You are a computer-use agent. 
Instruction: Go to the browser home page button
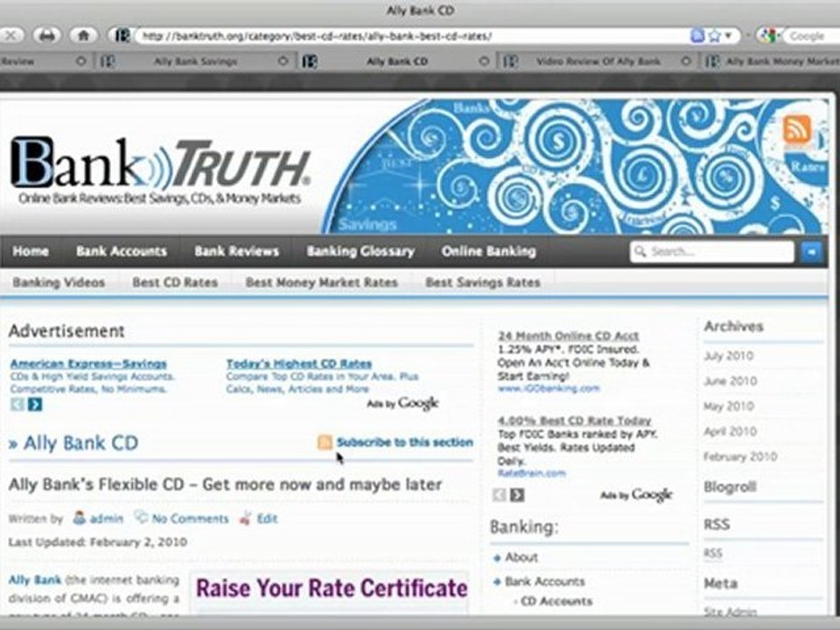(84, 36)
